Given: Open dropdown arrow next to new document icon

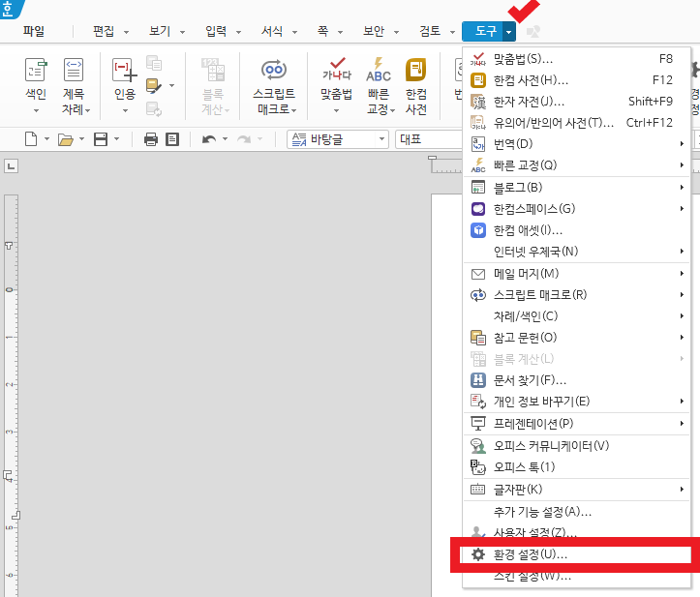Looking at the screenshot, I should click(x=46, y=139).
